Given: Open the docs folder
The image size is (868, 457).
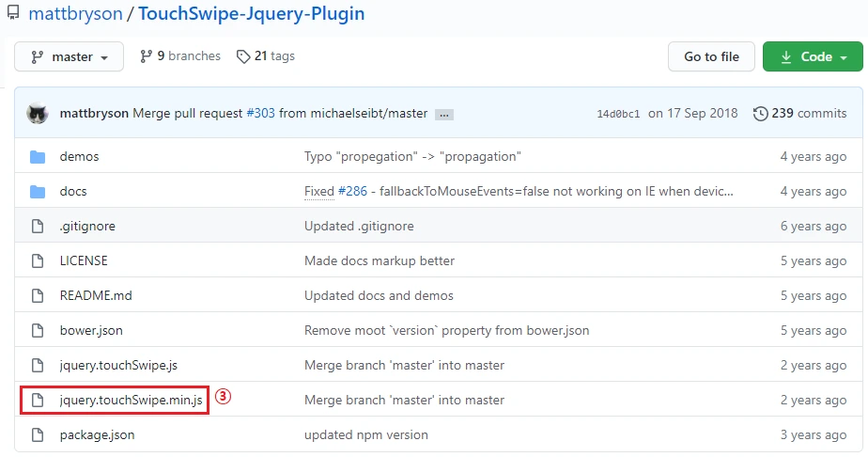Looking at the screenshot, I should click(73, 191).
